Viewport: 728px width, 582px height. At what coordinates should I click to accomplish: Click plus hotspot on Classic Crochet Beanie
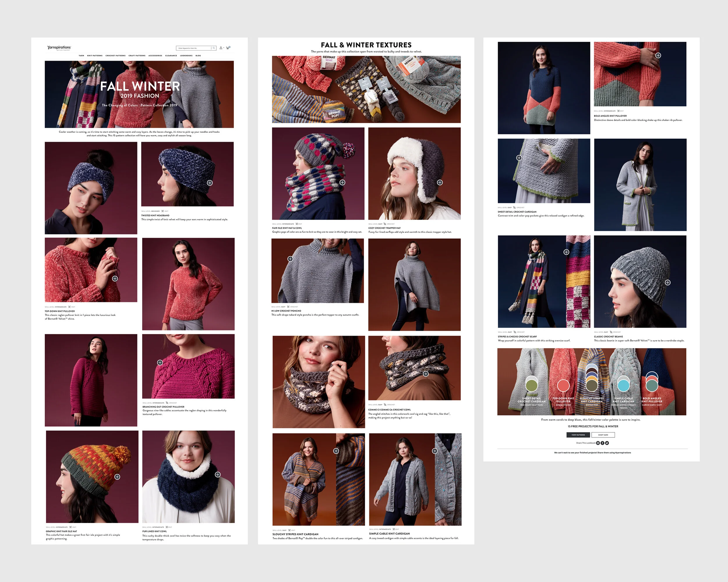[x=667, y=282]
